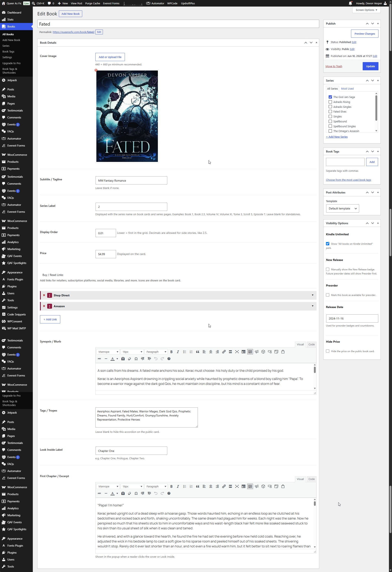Clear formatting in the Synopsis editor

(130, 359)
